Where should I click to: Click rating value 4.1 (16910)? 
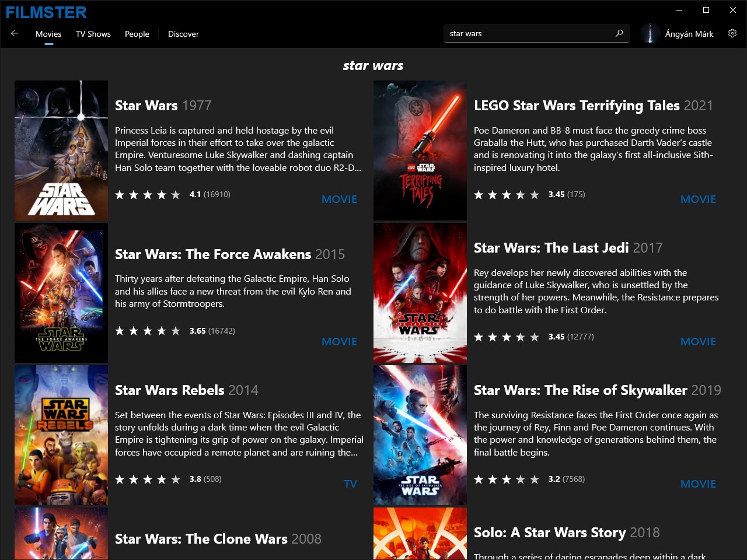(210, 194)
